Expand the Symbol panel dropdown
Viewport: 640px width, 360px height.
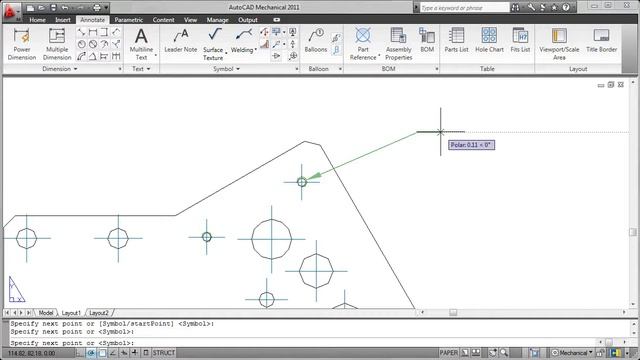[x=227, y=69]
